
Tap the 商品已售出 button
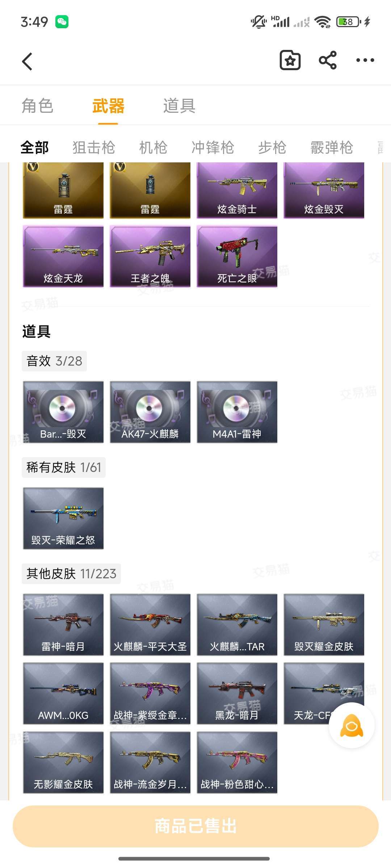click(x=195, y=826)
